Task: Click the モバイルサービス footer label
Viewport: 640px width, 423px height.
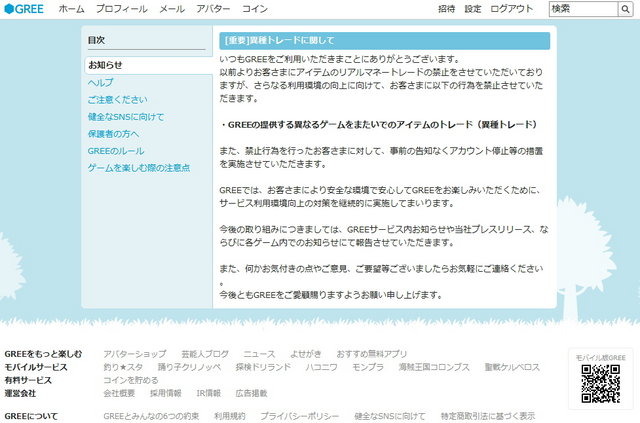Action: pyautogui.click(x=36, y=367)
